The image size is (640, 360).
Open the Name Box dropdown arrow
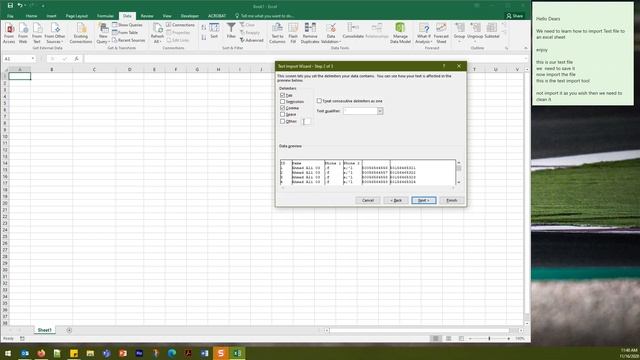[33, 59]
